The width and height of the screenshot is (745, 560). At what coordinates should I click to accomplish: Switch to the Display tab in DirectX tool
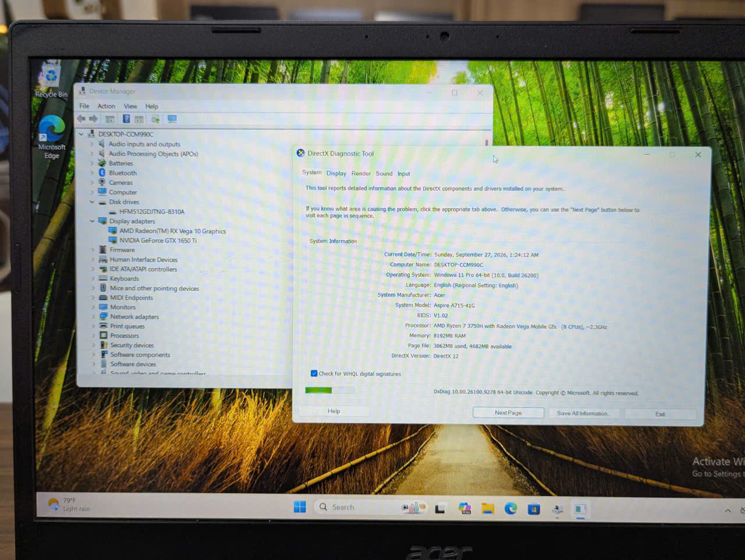pyautogui.click(x=336, y=173)
